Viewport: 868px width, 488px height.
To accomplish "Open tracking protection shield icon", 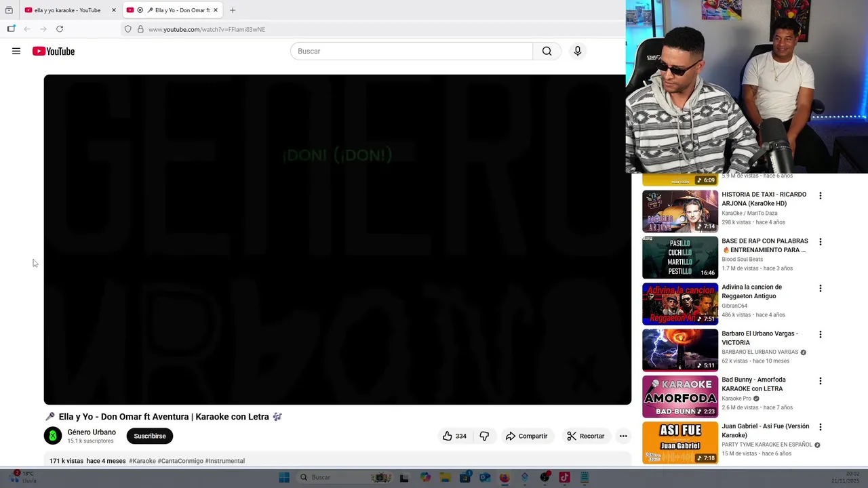I will click(127, 29).
